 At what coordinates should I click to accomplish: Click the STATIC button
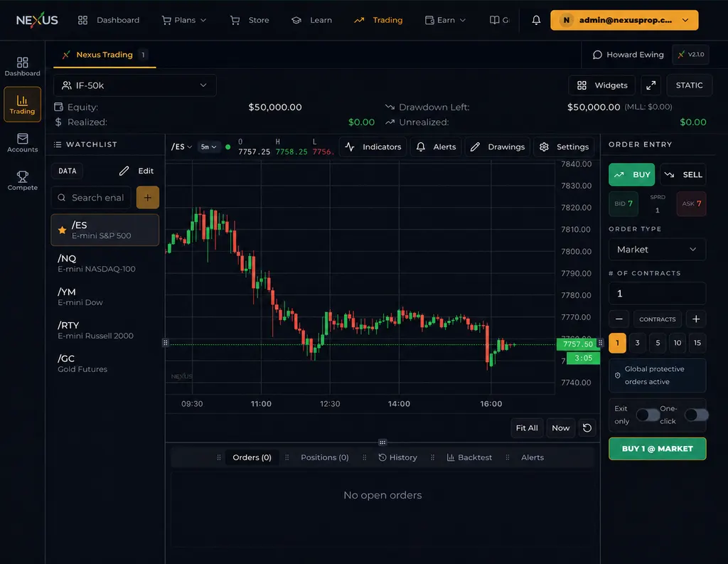coord(689,85)
